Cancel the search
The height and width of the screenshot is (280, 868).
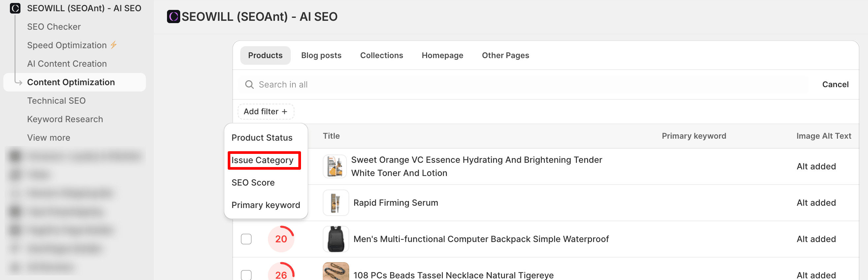(x=835, y=85)
